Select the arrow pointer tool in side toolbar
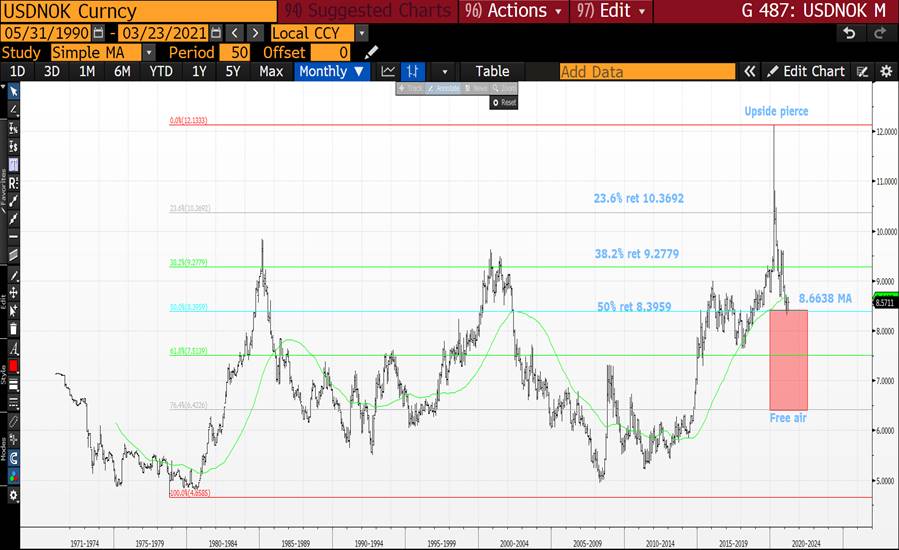This screenshot has width=899, height=550. [13, 92]
